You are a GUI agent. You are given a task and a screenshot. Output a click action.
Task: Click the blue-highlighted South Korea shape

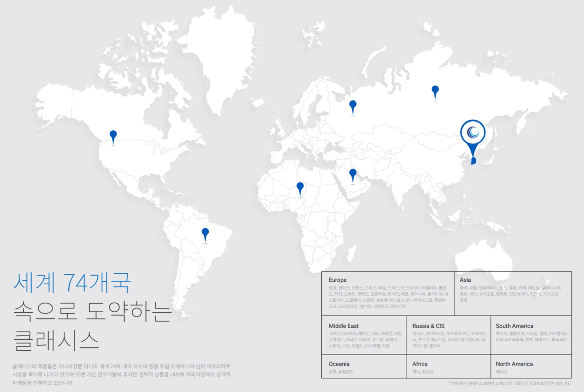pos(473,161)
